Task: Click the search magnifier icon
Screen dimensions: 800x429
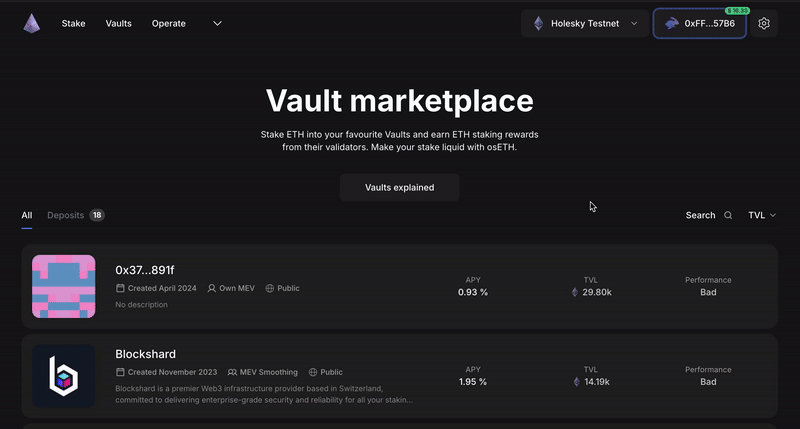Action: pos(729,215)
